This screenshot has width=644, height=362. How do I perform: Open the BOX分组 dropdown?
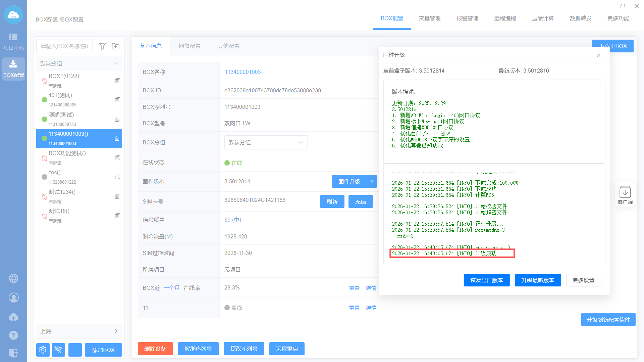tap(266, 142)
